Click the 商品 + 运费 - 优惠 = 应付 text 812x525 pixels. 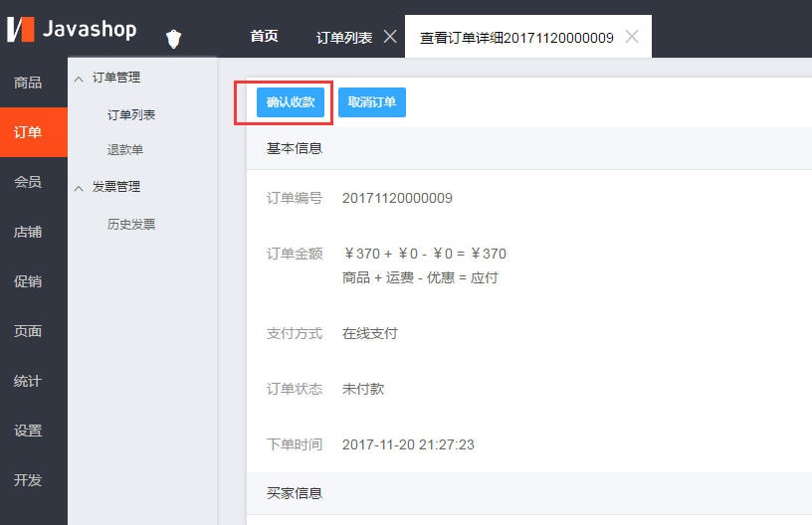click(x=420, y=277)
